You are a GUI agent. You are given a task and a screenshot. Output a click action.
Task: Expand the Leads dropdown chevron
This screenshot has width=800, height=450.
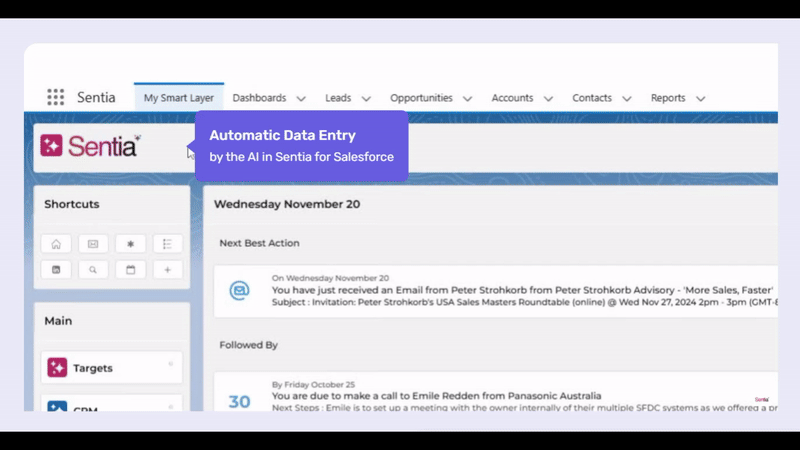pos(366,98)
